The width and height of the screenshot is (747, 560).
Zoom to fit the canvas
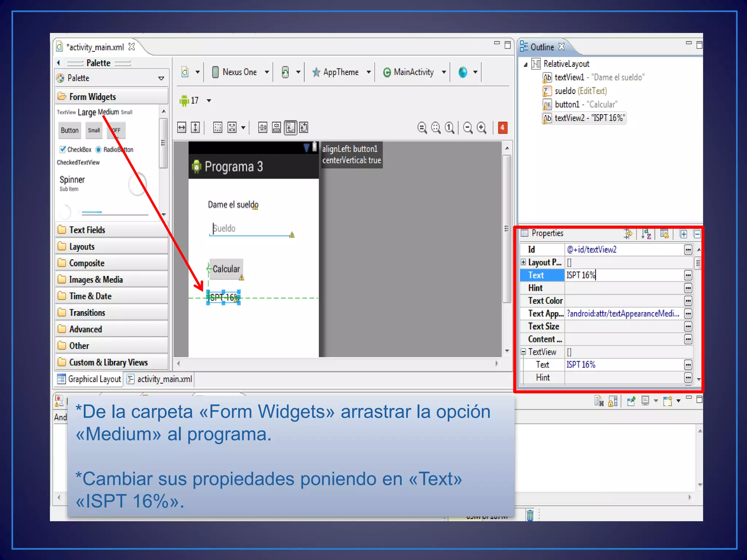click(x=436, y=128)
